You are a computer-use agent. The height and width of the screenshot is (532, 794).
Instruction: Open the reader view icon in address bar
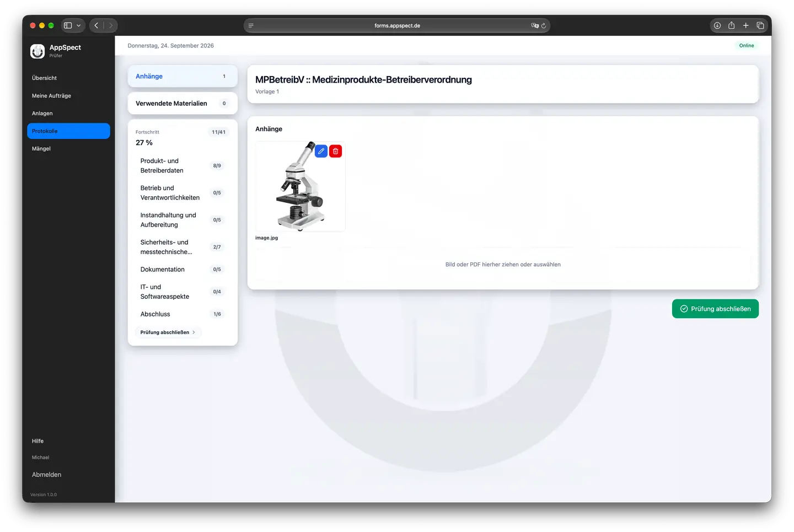pos(251,25)
